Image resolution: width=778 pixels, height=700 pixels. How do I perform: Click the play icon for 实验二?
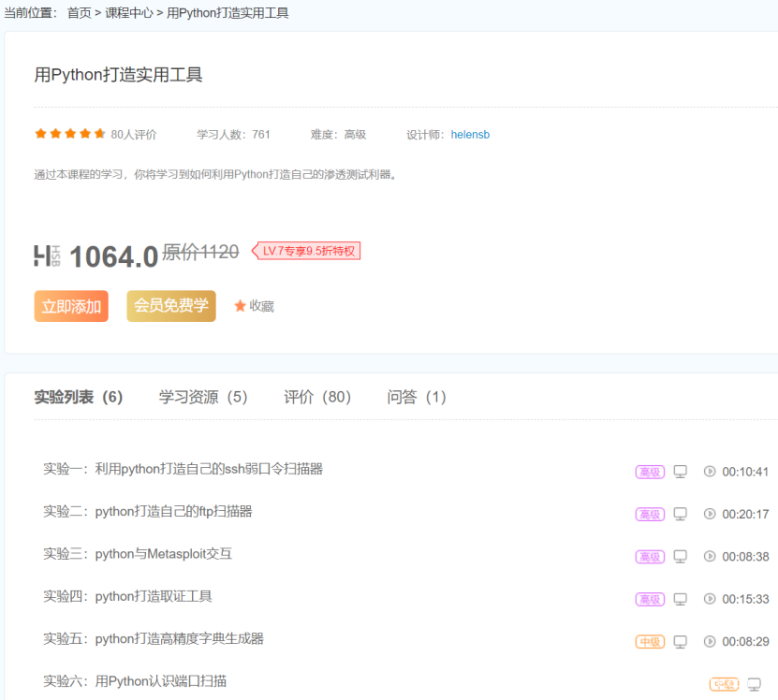coord(710,514)
